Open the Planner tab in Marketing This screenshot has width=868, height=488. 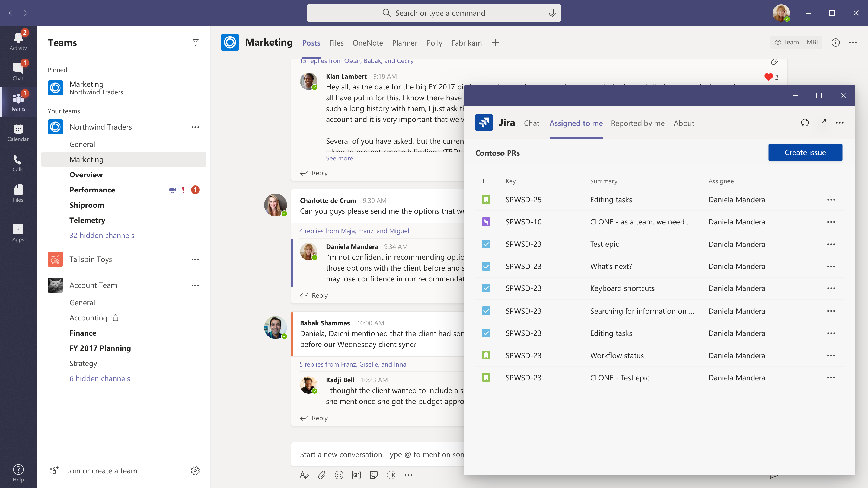tap(404, 43)
